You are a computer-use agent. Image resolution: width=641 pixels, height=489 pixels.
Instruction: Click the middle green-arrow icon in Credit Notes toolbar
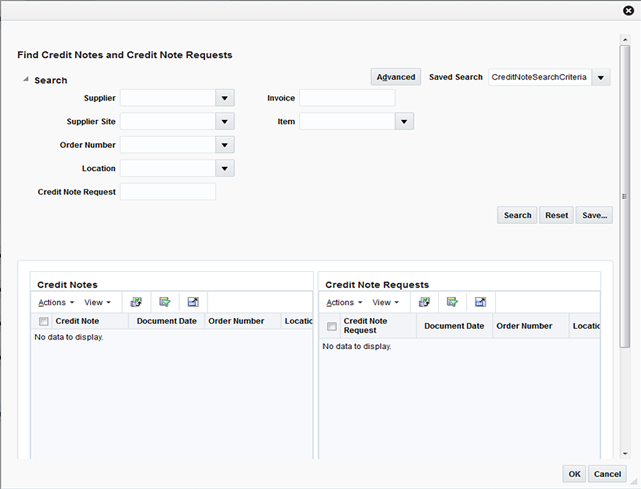point(165,302)
